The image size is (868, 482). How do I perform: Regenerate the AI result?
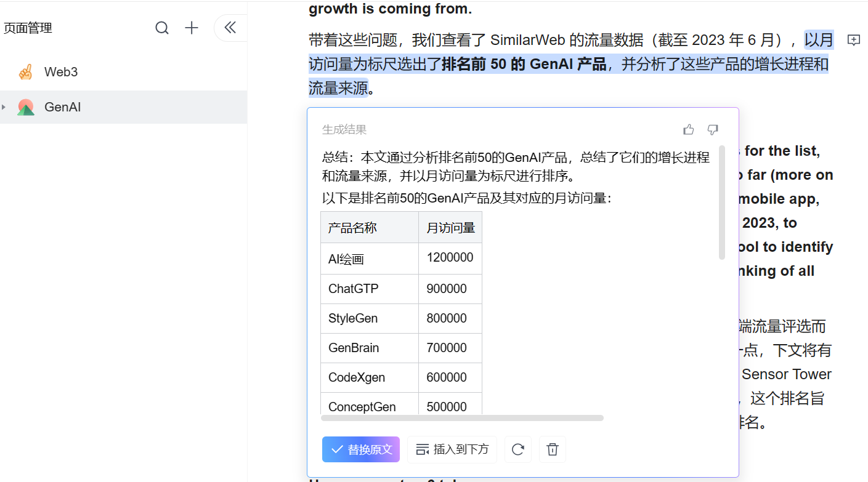(518, 449)
